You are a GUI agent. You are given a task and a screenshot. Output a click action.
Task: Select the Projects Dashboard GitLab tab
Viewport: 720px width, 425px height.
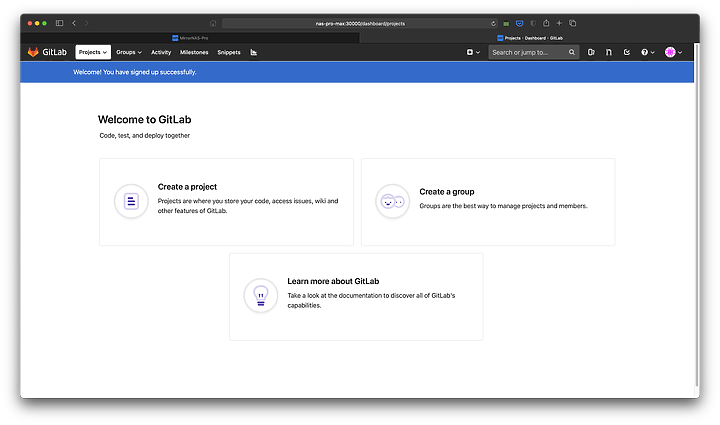529,38
